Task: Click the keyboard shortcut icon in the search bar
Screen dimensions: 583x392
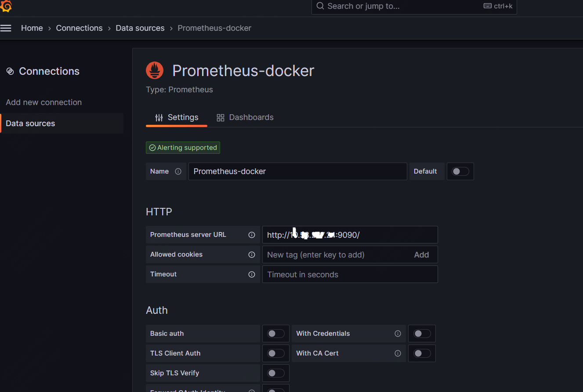Action: (487, 6)
